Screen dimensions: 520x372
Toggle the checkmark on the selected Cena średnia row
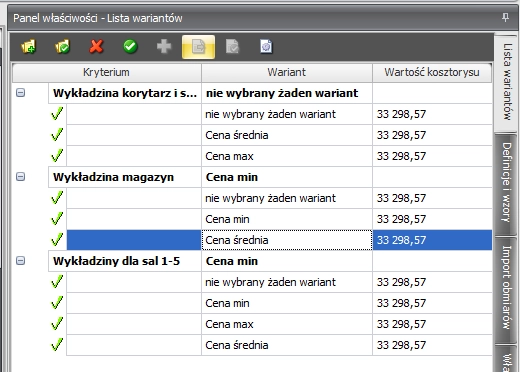point(57,240)
